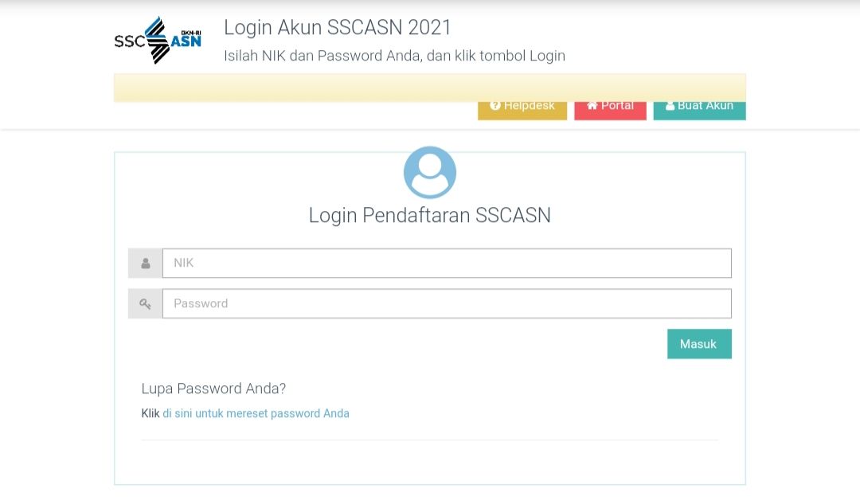Click Buat Akun to create account
Image resolution: width=860 pixels, height=504 pixels.
699,110
